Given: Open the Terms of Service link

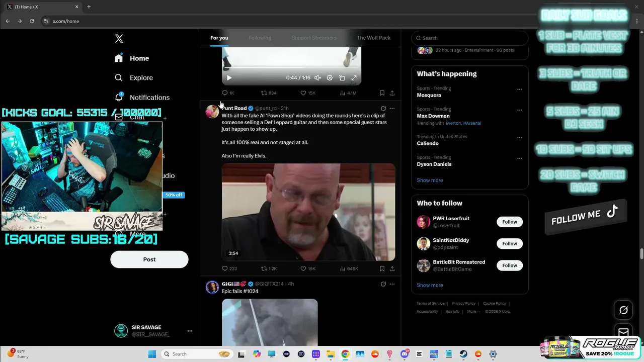Looking at the screenshot, I should click(431, 304).
